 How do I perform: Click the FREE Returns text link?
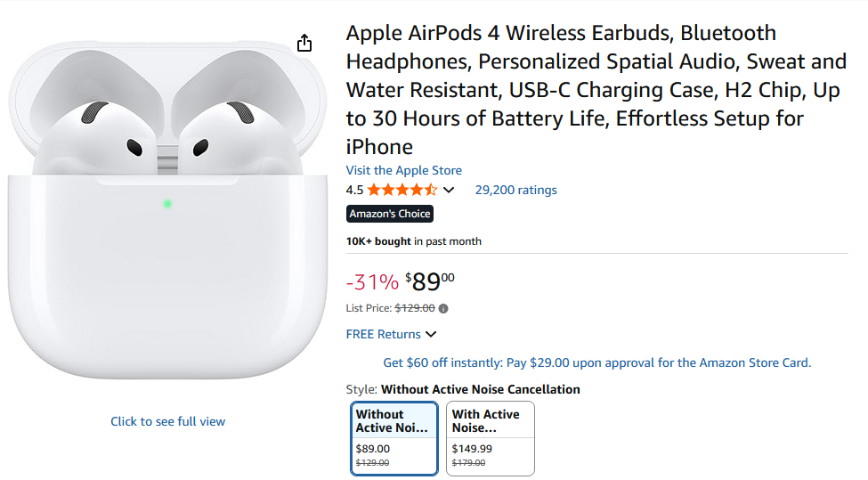(x=383, y=335)
